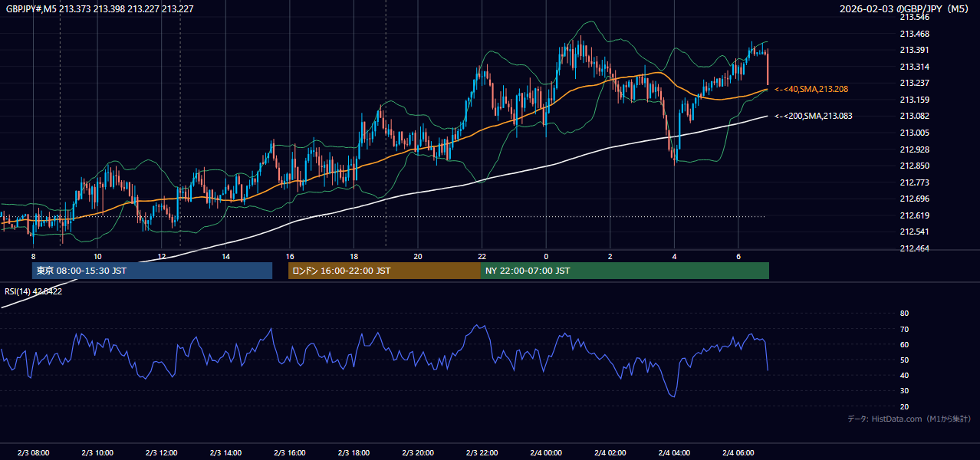Image resolution: width=980 pixels, height=460 pixels.
Task: Click RSI scale value 50
Action: pyautogui.click(x=904, y=360)
